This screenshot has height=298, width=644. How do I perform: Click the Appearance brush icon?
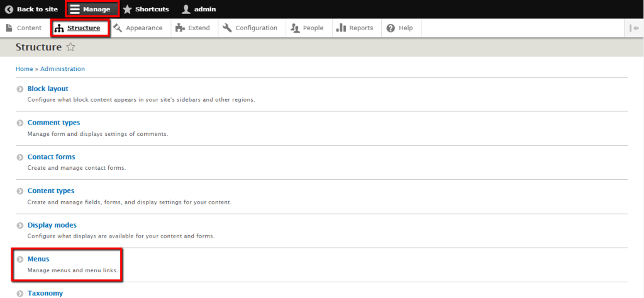(118, 28)
